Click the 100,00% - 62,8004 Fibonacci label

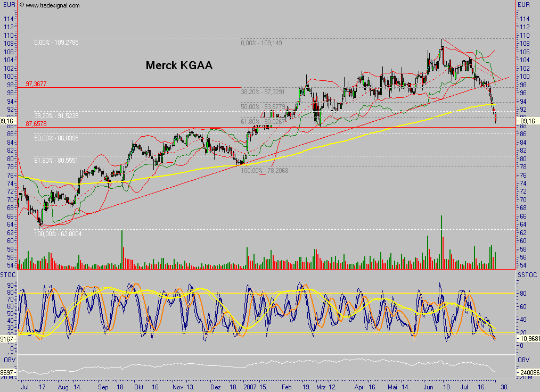[58, 234]
